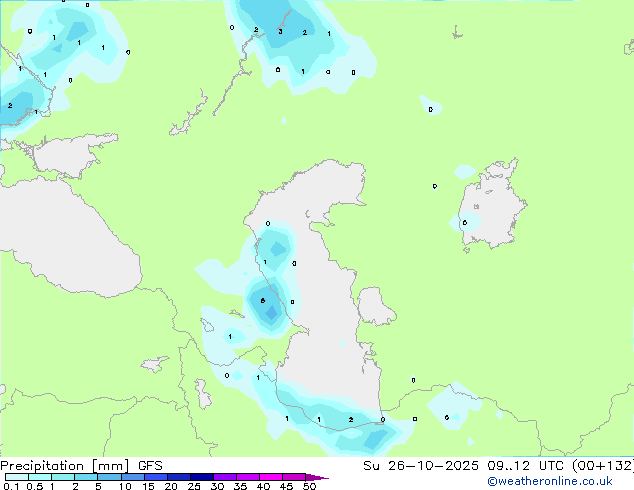Click the '40' legend scale label
The height and width of the screenshot is (490, 634).
tap(263, 486)
